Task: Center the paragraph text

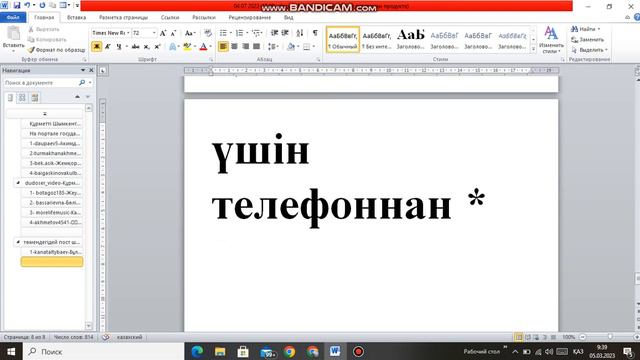Action: (234, 47)
